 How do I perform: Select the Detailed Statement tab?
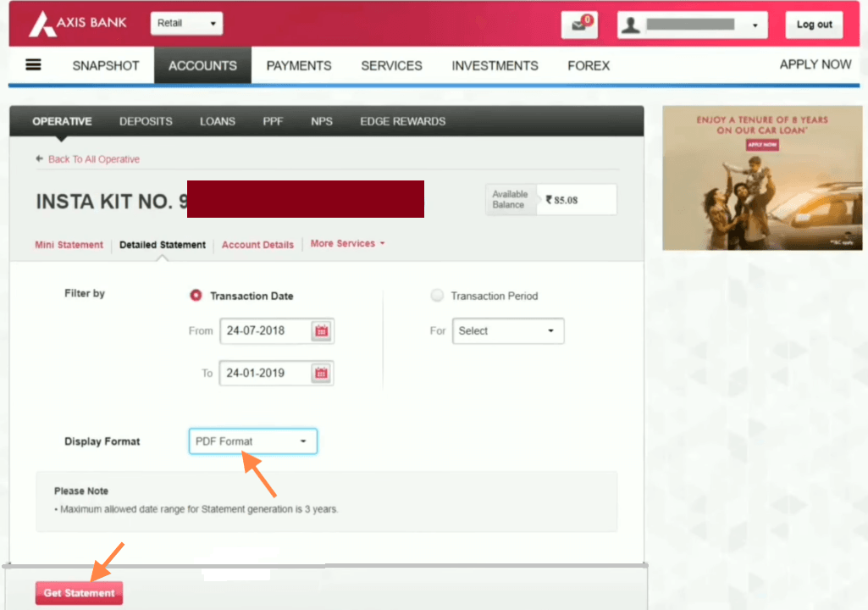(x=163, y=244)
